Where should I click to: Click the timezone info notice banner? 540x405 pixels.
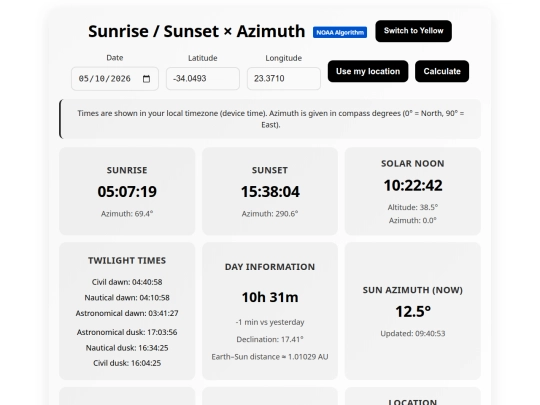point(270,119)
